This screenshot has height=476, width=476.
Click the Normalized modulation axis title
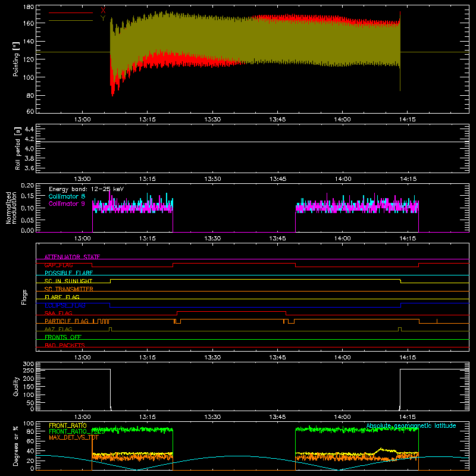11,208
